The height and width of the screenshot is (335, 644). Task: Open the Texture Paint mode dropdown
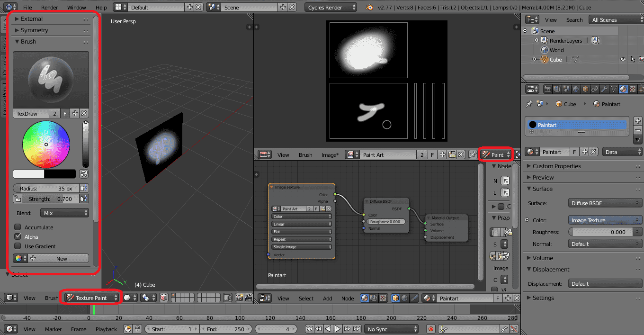coord(91,297)
